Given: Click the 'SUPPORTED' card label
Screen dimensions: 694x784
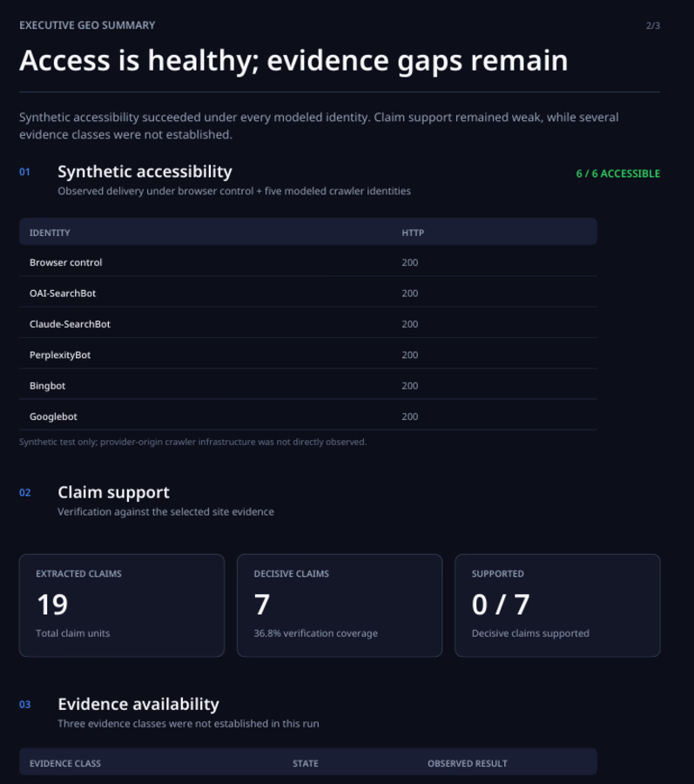Looking at the screenshot, I should tap(497, 573).
